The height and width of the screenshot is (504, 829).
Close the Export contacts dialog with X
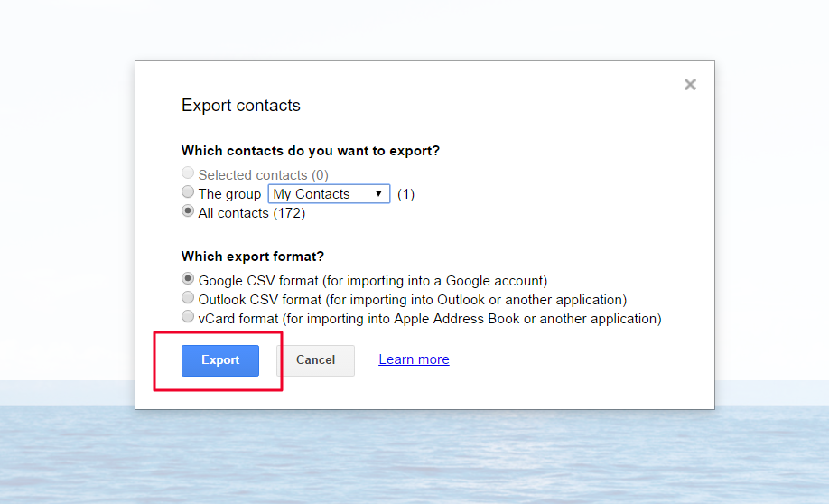690,85
